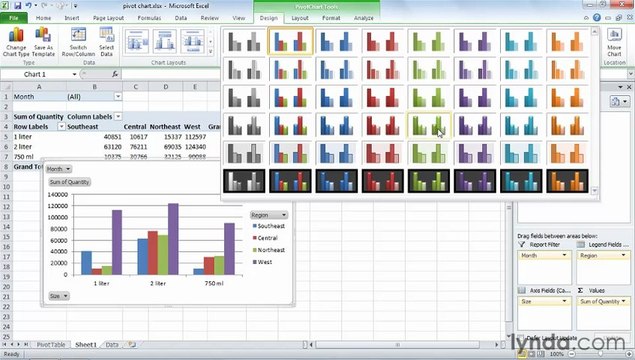Click Sum of Quantity button on chart
This screenshot has width=635, height=360.
click(x=69, y=182)
